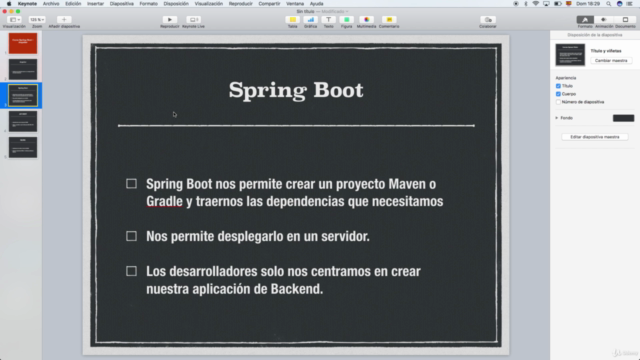Screen dimensions: 640x360
Task: Click the Wi-Fi status icon
Action: click(536, 4)
